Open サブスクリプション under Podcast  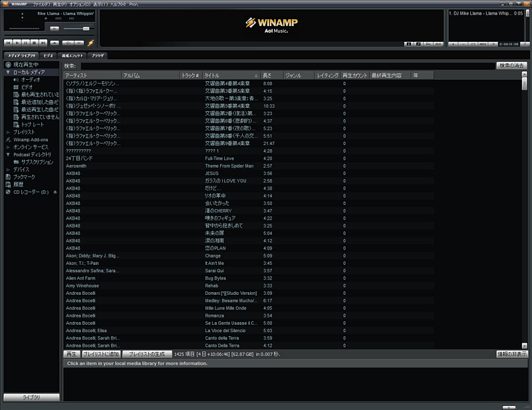tap(37, 162)
